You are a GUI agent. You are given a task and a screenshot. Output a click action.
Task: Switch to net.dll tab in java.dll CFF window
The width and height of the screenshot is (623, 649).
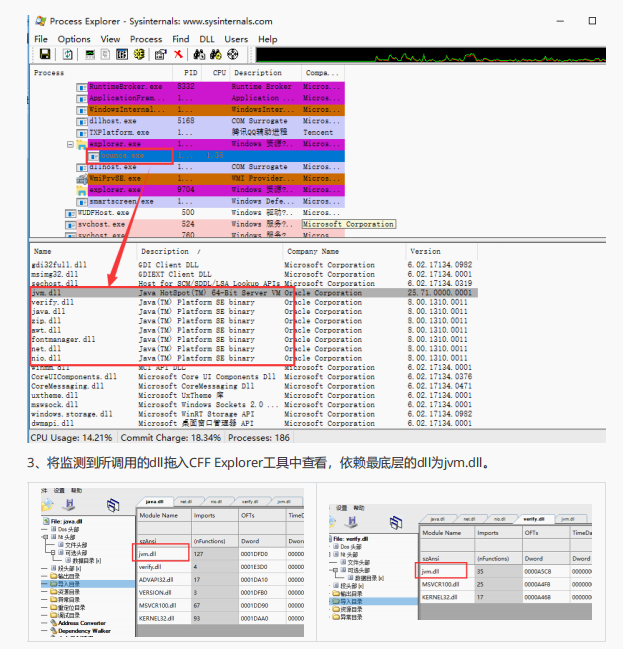[x=186, y=501]
